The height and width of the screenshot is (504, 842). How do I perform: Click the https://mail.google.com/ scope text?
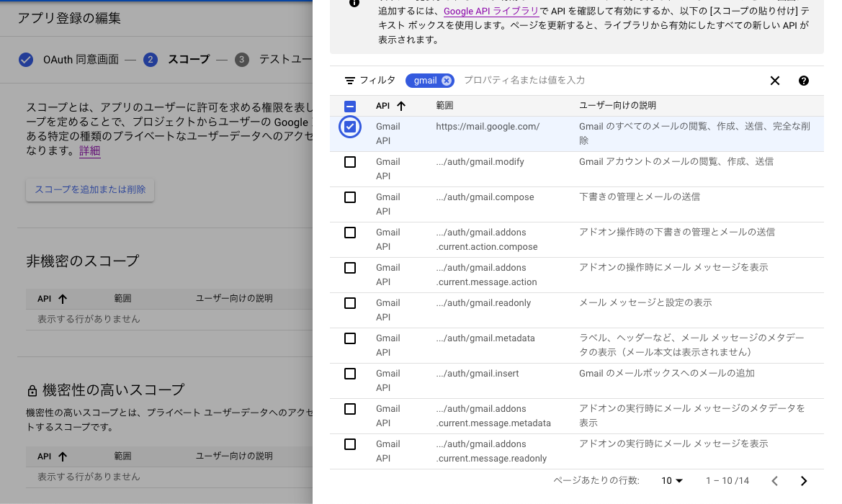pyautogui.click(x=488, y=127)
